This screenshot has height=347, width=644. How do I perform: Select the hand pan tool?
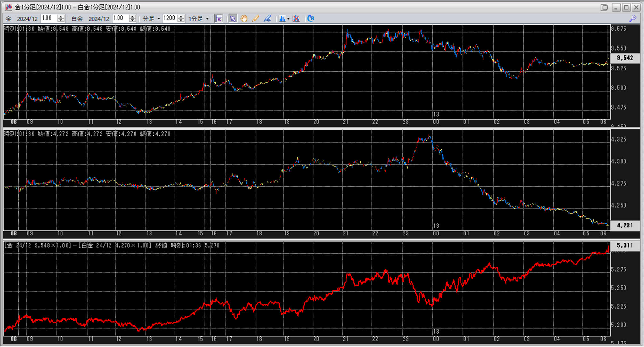point(244,19)
